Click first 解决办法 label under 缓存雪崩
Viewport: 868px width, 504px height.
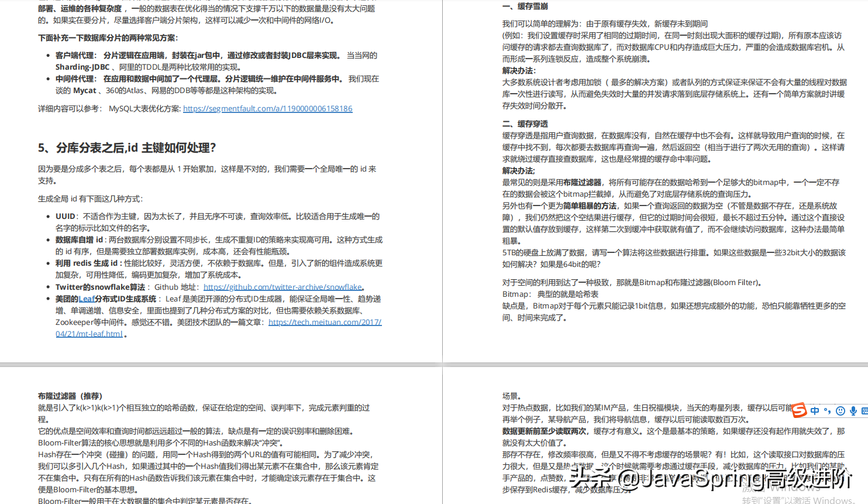pyautogui.click(x=518, y=70)
